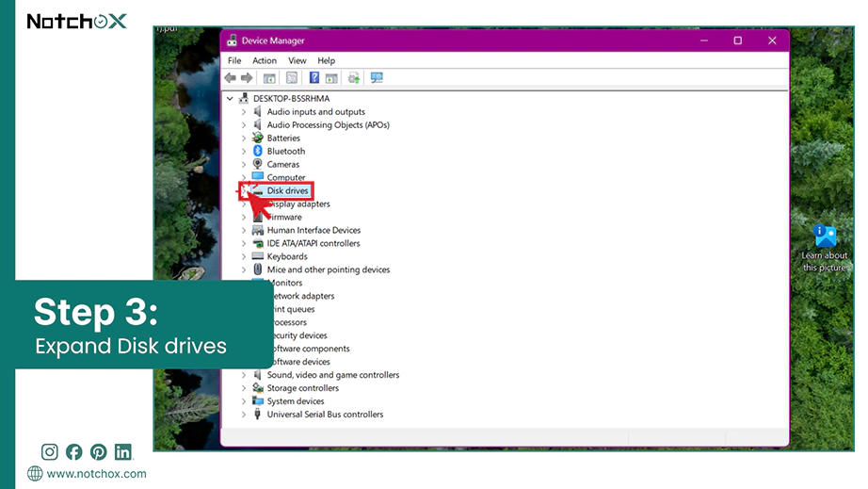Screen dimensions: 868x489
Task: Click the Device Manager title bar icon
Action: coord(232,41)
